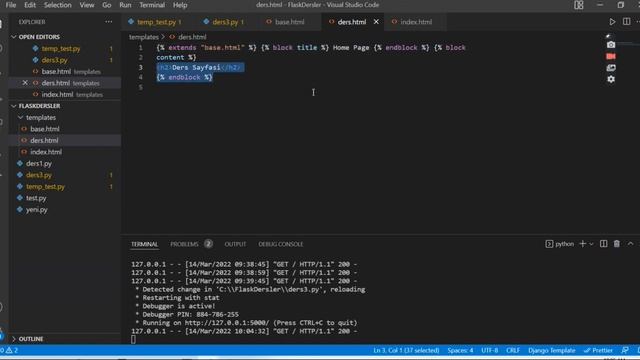
Task: Click the Ln 3, Col 1 status entry
Action: point(406,350)
